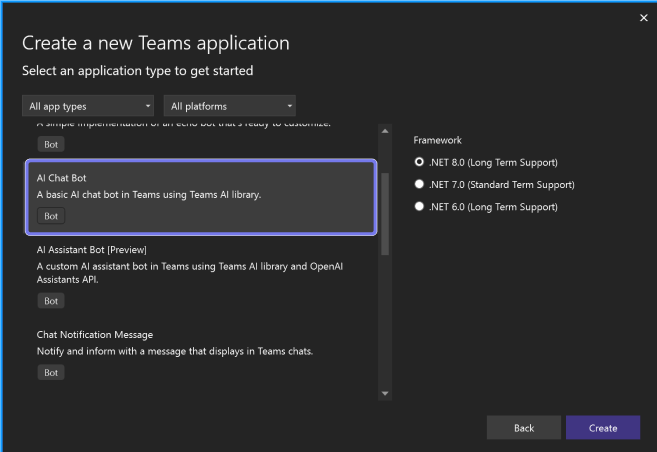The height and width of the screenshot is (452, 657).
Task: Click the Bot tag under AI Chat Bot
Action: [x=51, y=216]
